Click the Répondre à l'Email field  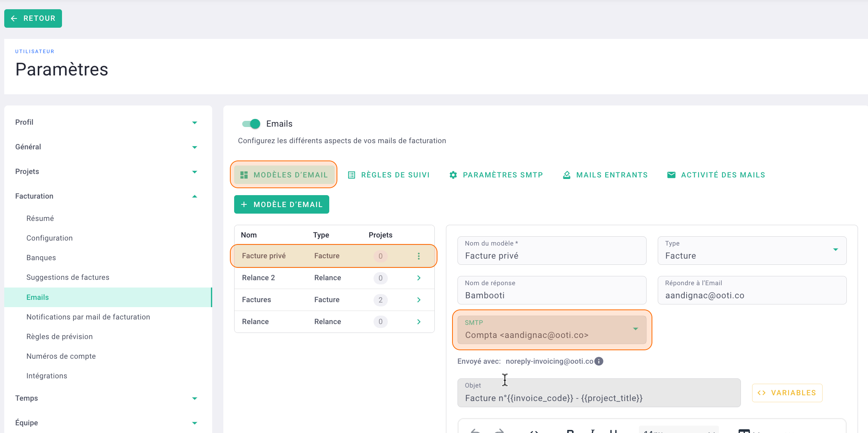pos(752,290)
